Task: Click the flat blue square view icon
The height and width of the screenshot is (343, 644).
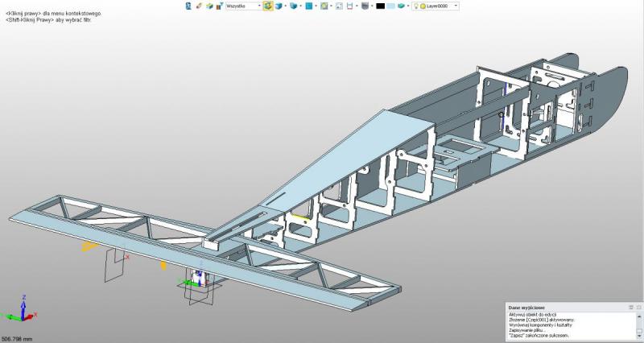Action: point(308,6)
